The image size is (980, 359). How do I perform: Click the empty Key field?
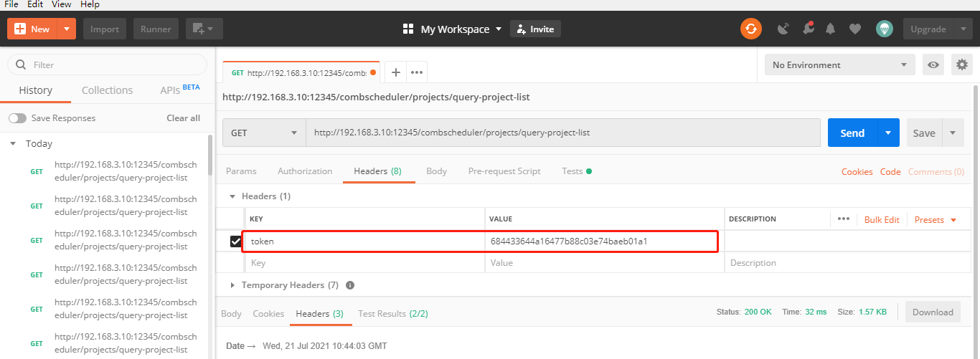(365, 263)
